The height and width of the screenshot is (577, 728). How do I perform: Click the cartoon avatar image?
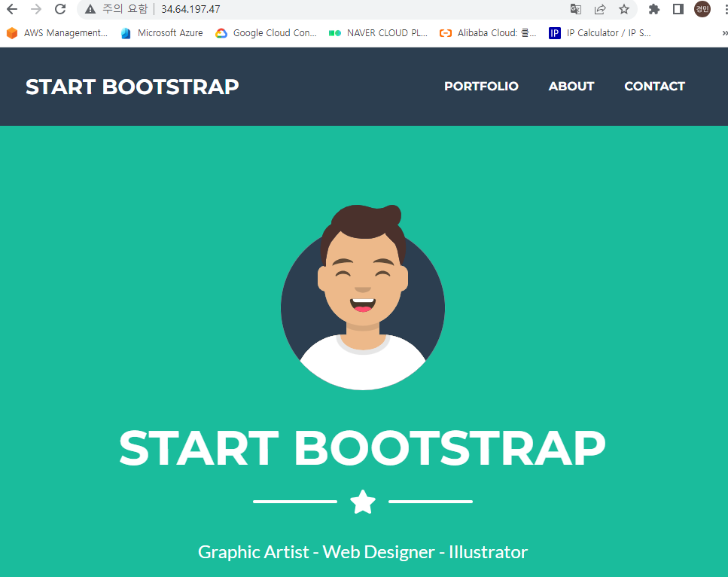click(363, 298)
